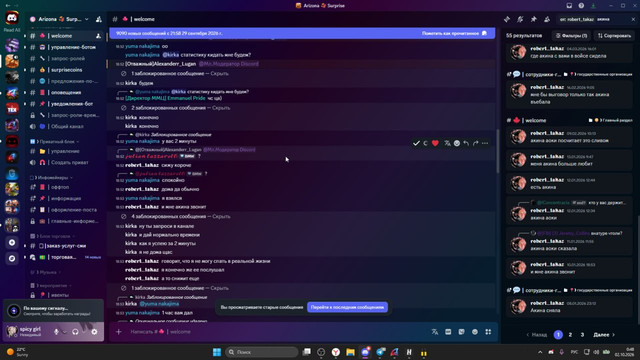Screen dimensions: 640x360
Task: Click invite people icon beside server name
Action: [x=98, y=19]
